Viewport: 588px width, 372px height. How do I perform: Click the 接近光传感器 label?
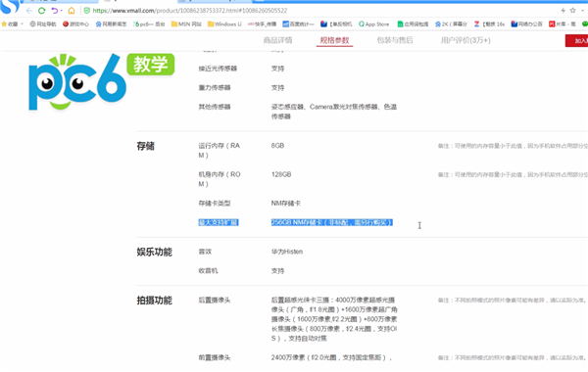coord(218,69)
